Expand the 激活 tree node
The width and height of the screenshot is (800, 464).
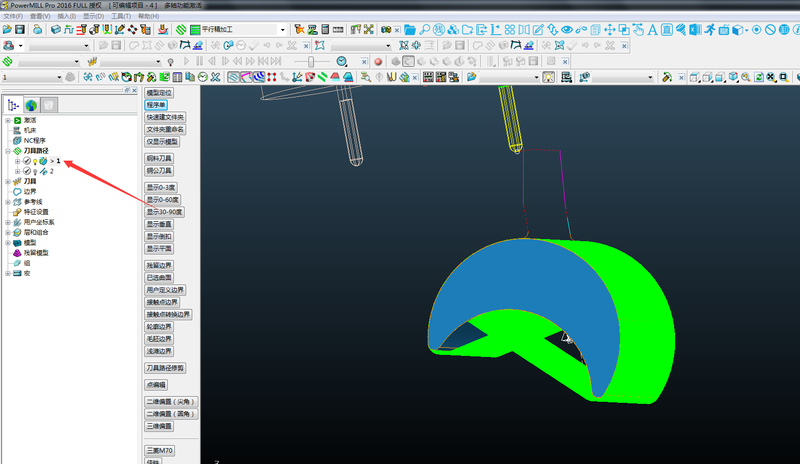(x=8, y=120)
